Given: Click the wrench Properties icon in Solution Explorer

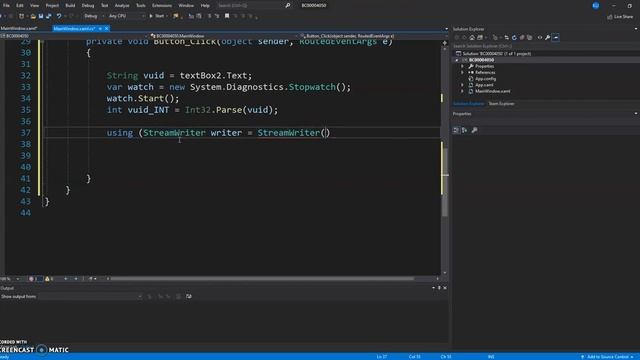Looking at the screenshot, I should (548, 38).
